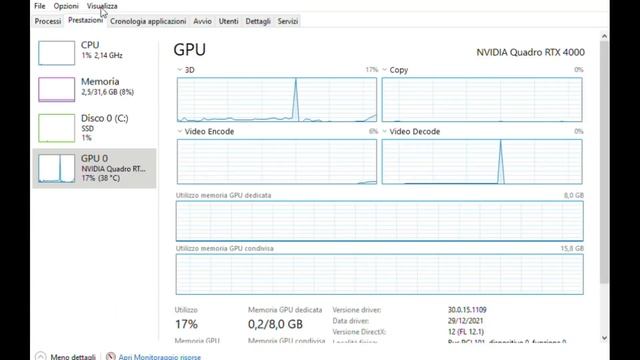Select Disco 0 (C:) in sidebar
Viewport: 640px width, 360px height.
[94, 128]
